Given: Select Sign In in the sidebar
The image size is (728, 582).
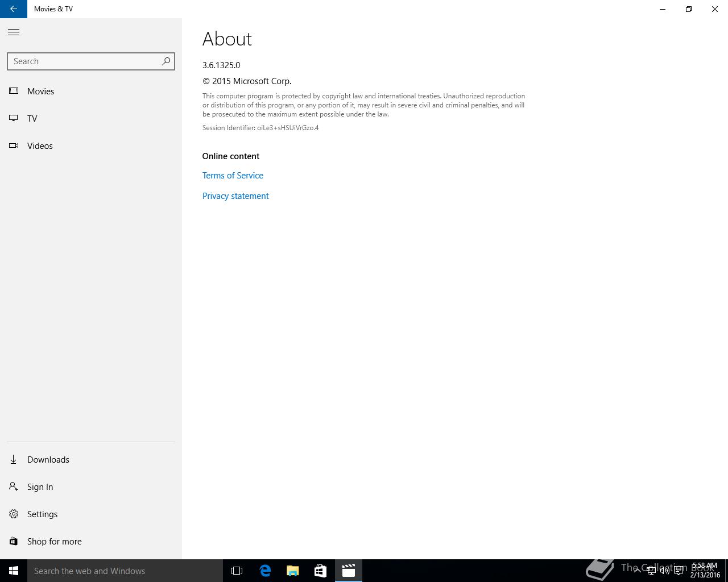Looking at the screenshot, I should pos(91,487).
